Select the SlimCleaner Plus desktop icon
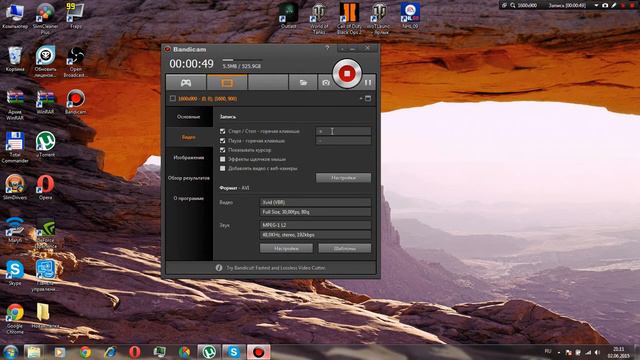Image resolution: width=640 pixels, height=360 pixels. 45,18
